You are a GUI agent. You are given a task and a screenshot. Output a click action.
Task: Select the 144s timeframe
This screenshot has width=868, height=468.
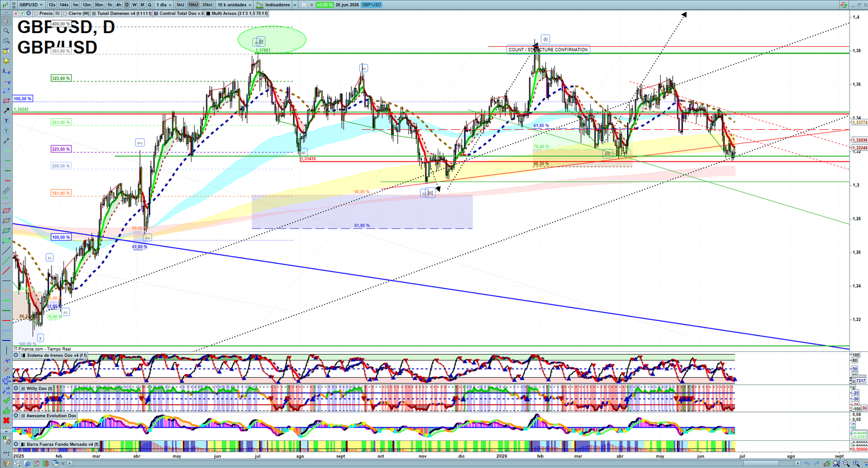pyautogui.click(x=64, y=5)
